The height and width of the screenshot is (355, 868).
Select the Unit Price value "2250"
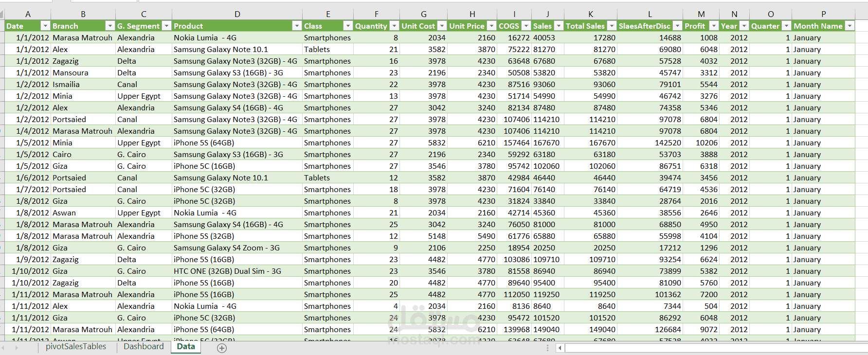(x=472, y=248)
